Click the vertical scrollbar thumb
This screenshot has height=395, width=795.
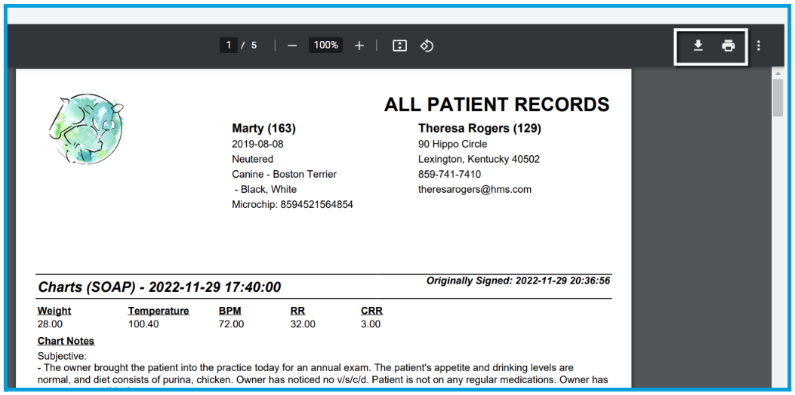(x=778, y=97)
